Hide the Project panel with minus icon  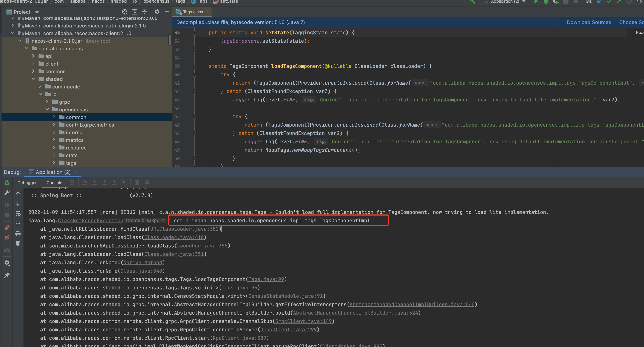(x=167, y=12)
